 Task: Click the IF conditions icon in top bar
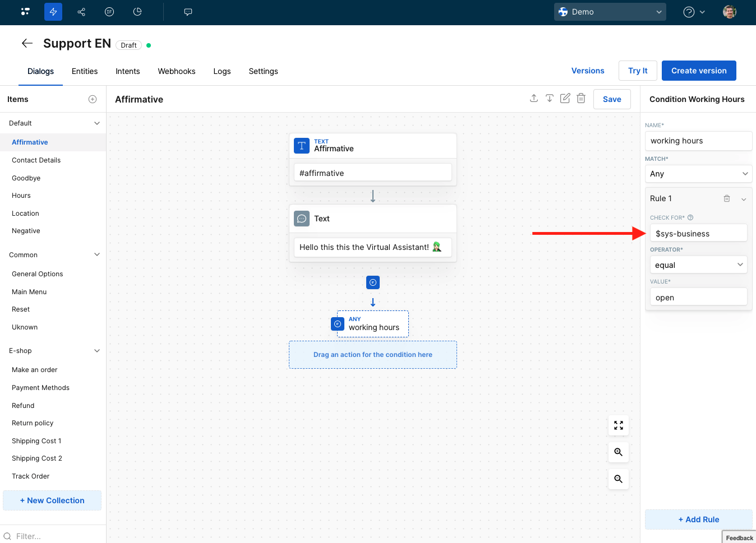[109, 12]
